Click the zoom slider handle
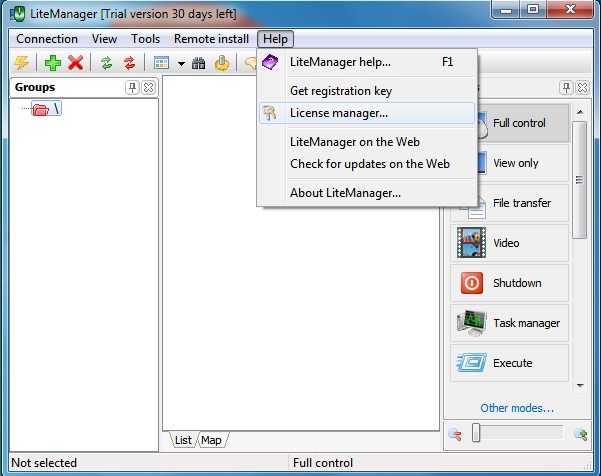 tap(476, 433)
